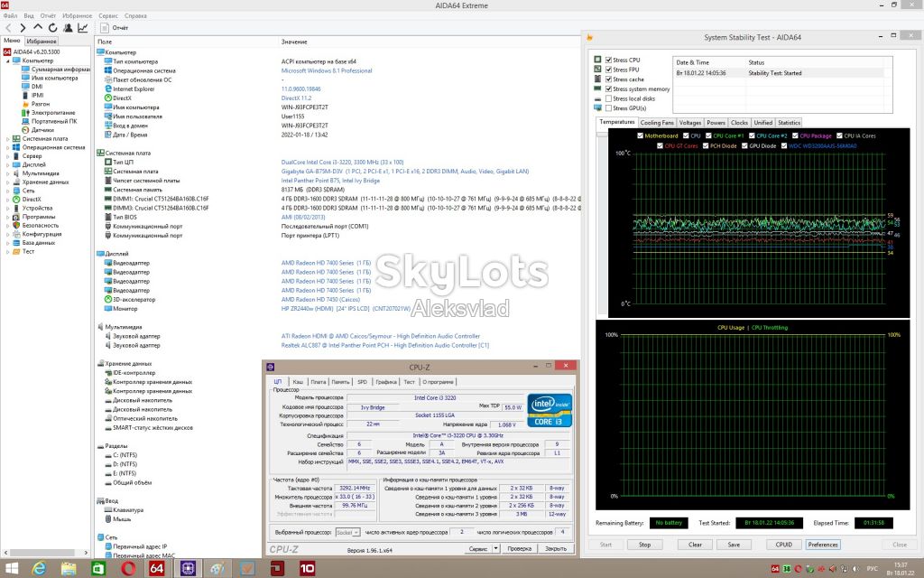Expand the Дисплей tree node
The width and height of the screenshot is (924, 578).
(7, 164)
